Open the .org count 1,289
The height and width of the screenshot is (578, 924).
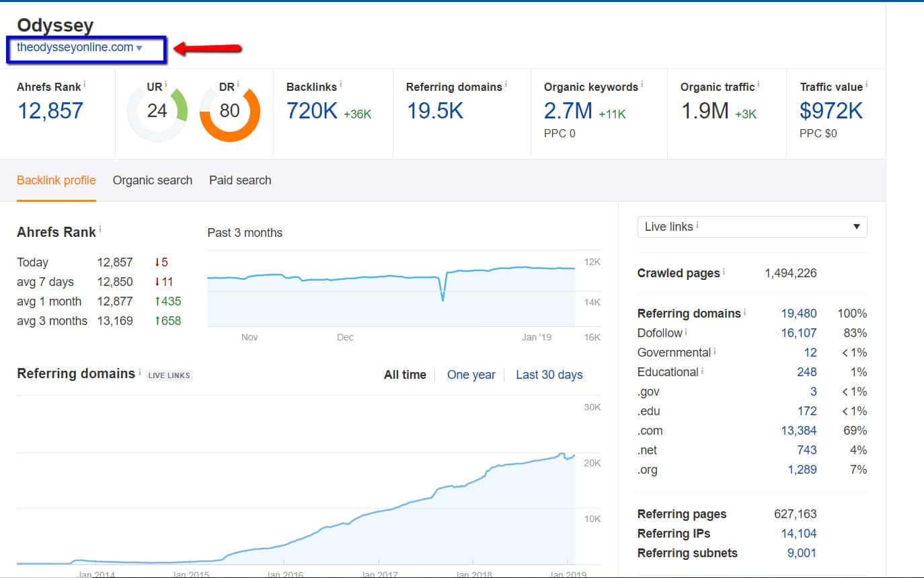point(802,470)
